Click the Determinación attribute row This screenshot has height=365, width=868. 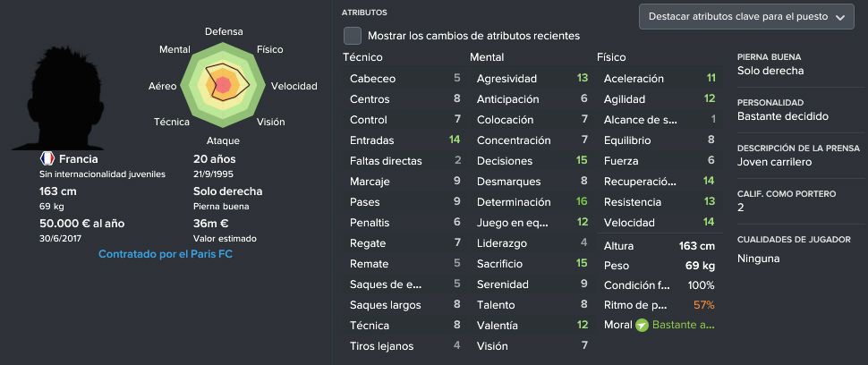tap(531, 202)
